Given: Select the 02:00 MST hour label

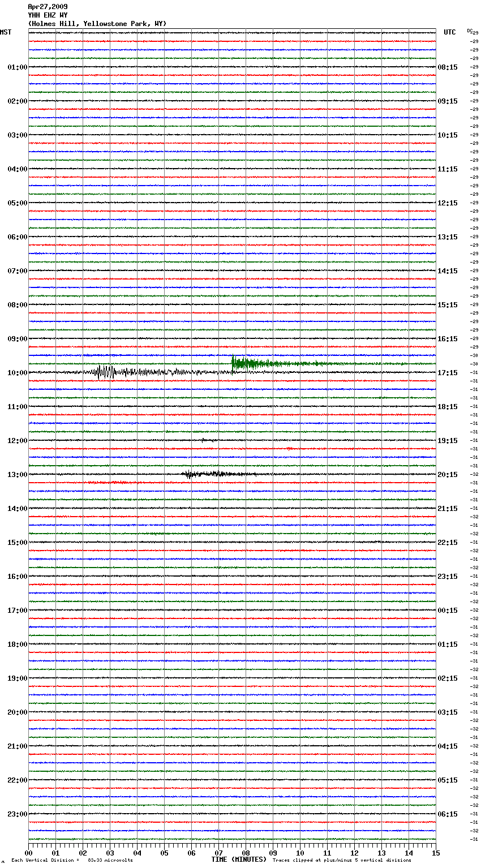Looking at the screenshot, I should tap(18, 101).
